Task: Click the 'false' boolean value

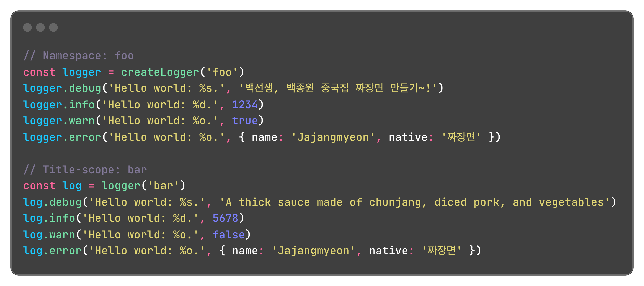Action: click(228, 235)
